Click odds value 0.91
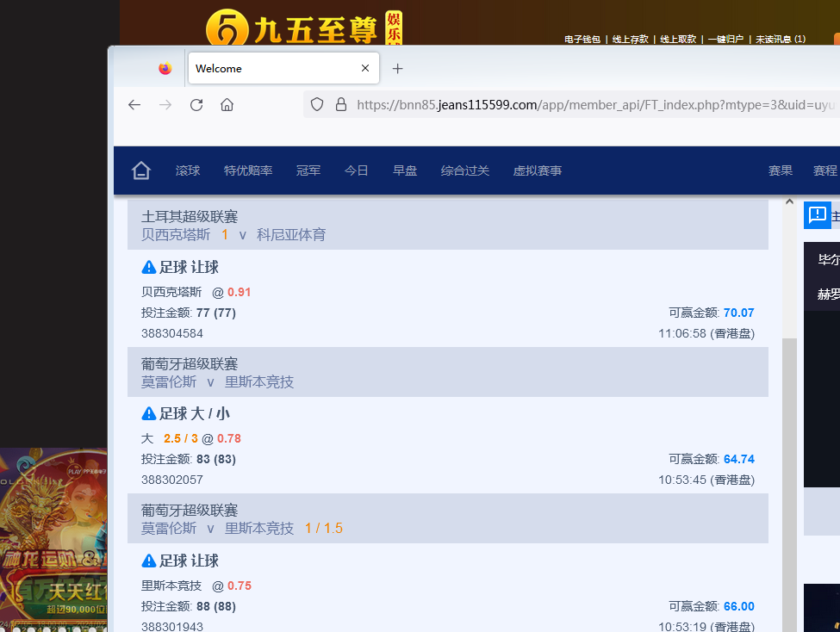 pyautogui.click(x=239, y=292)
